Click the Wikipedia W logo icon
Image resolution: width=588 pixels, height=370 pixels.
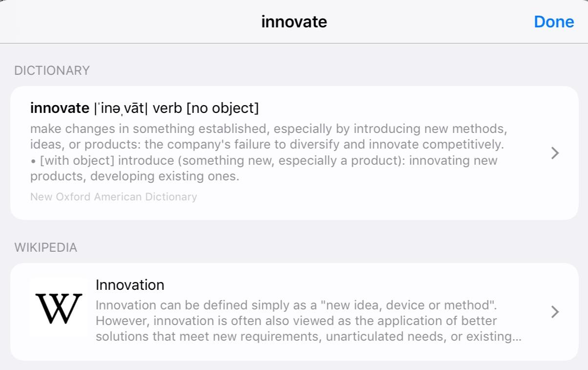point(59,308)
